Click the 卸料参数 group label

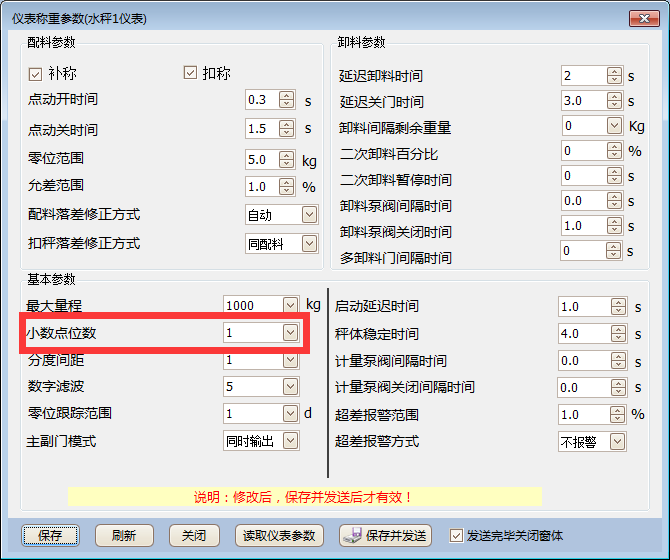[361, 42]
